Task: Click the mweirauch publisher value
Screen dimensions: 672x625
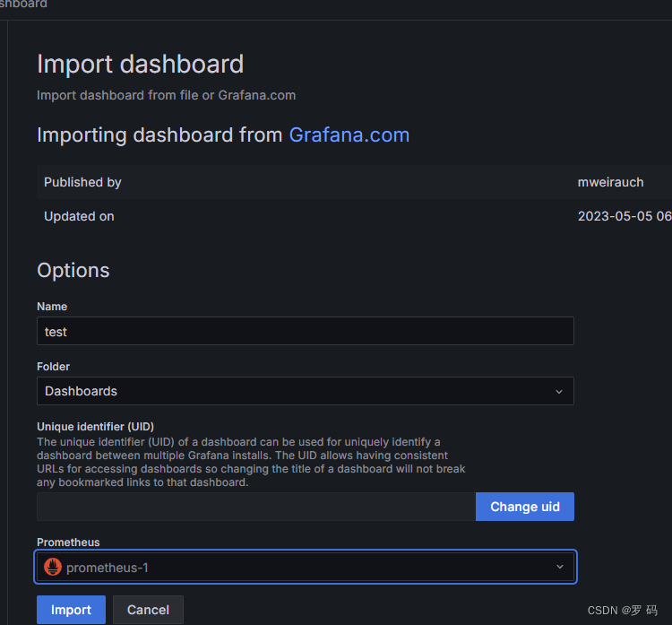Action: [610, 182]
